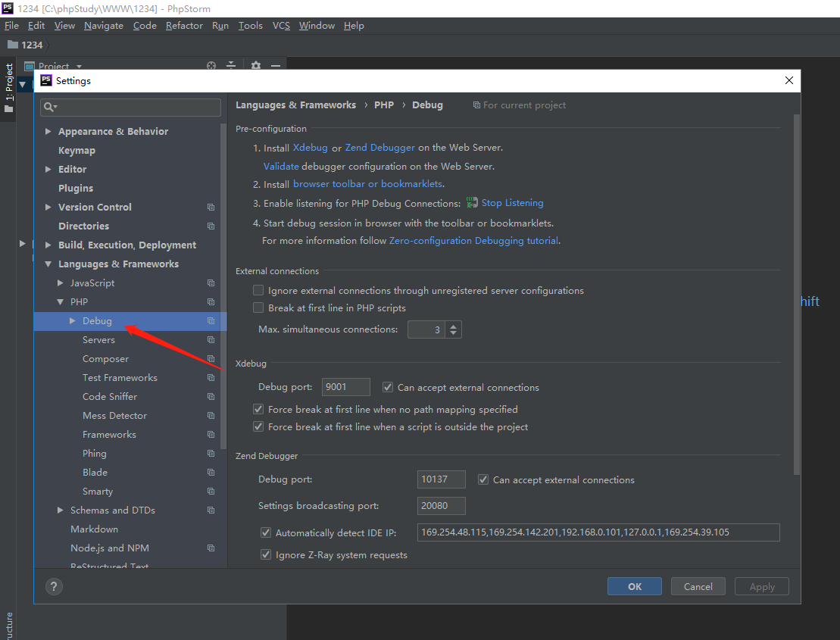Screen dimensions: 840x640
Task: Toggle Force break when no path mapping specified
Action: point(258,409)
